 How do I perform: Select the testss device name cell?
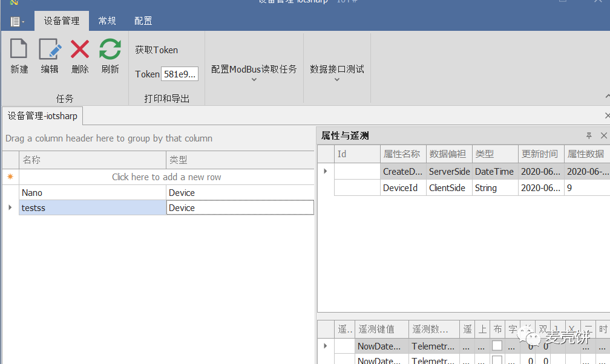93,207
